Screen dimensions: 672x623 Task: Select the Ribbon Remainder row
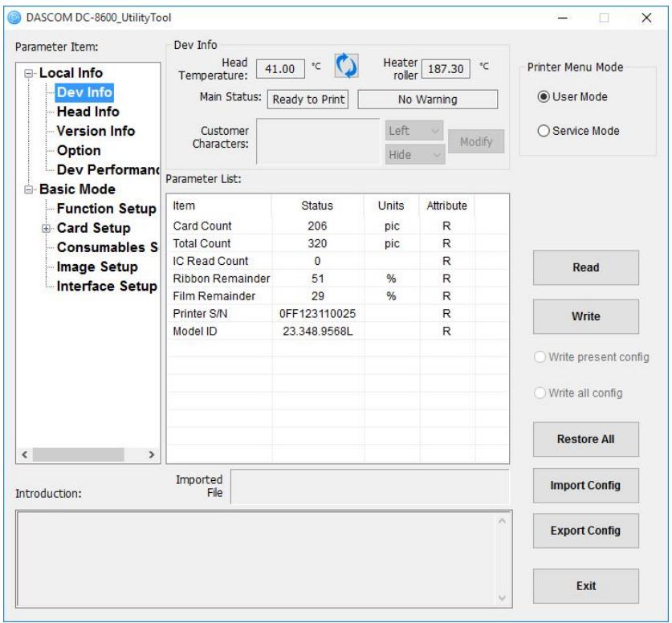point(338,279)
